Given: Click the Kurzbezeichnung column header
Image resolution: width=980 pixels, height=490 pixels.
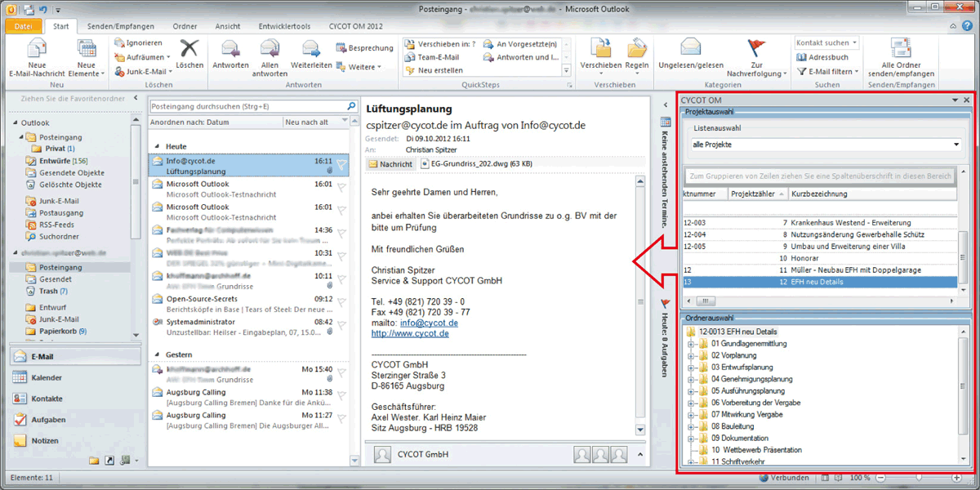Looking at the screenshot, I should 871,194.
